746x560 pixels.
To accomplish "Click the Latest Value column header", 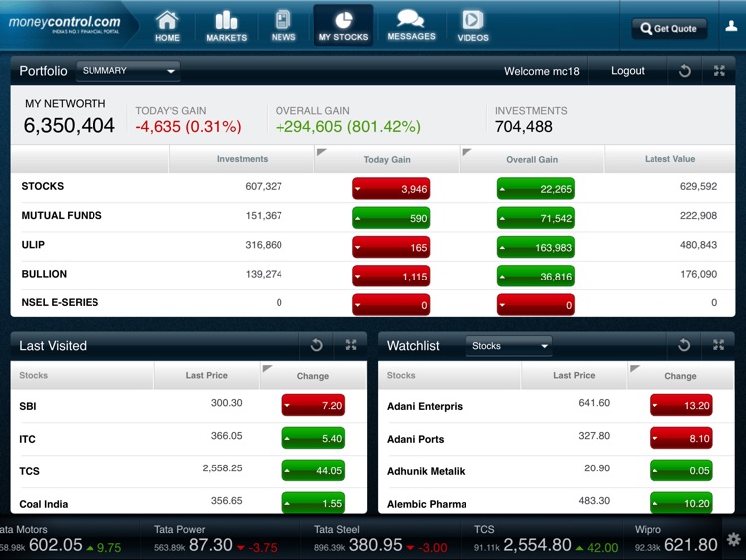I will point(669,159).
